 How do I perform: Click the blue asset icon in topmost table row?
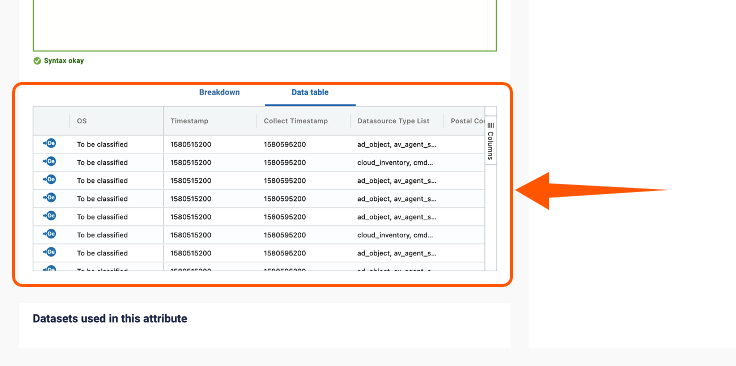[50, 143]
